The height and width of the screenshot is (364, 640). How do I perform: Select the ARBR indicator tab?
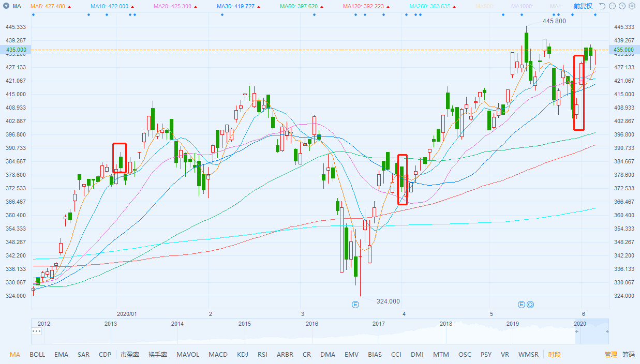point(285,355)
